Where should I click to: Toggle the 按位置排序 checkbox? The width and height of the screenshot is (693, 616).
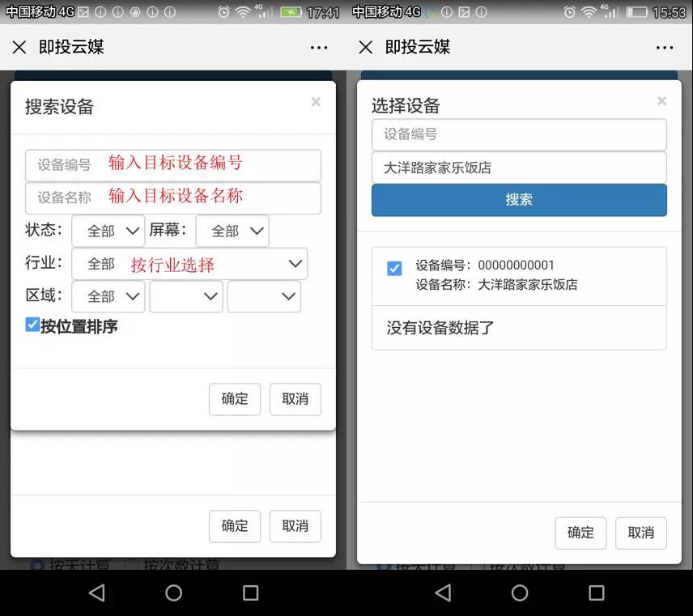pyautogui.click(x=32, y=325)
